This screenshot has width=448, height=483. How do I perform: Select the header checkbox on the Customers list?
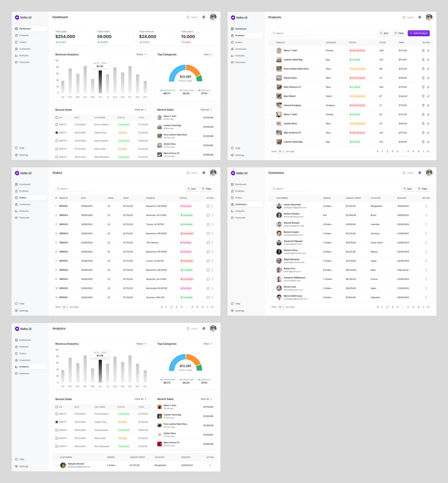pos(273,198)
